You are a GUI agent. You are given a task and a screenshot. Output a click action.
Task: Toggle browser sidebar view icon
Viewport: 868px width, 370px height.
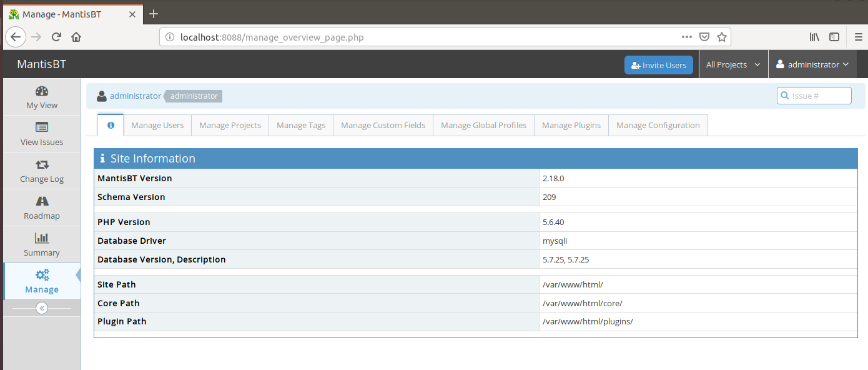[x=834, y=37]
